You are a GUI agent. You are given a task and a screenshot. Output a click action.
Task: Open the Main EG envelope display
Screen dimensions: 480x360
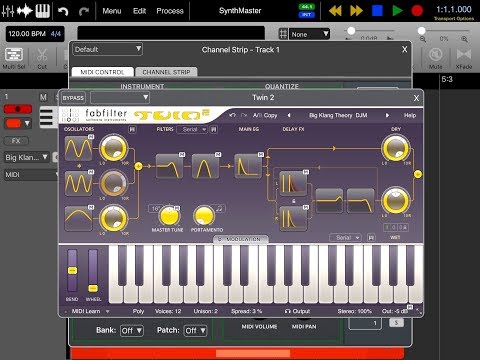tap(249, 166)
